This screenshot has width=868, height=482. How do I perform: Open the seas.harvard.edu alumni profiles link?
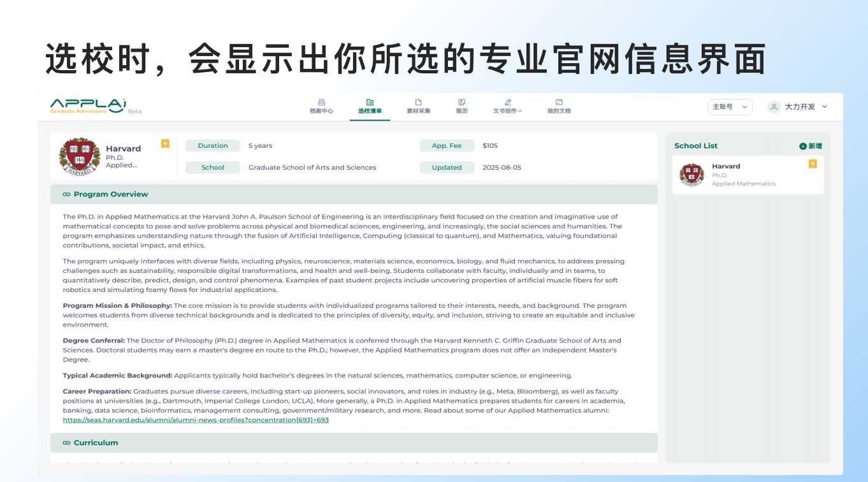(x=196, y=420)
